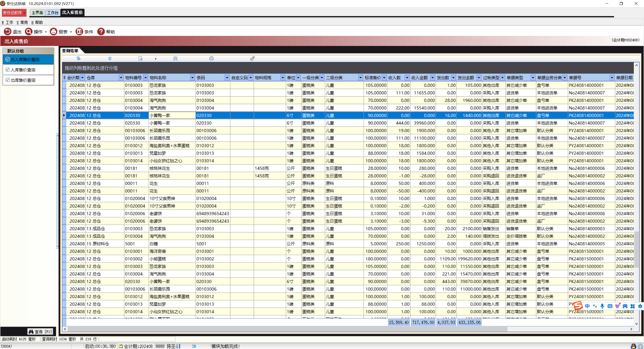Switch to the 主界面 tab
The height and width of the screenshot is (349, 644).
point(37,13)
